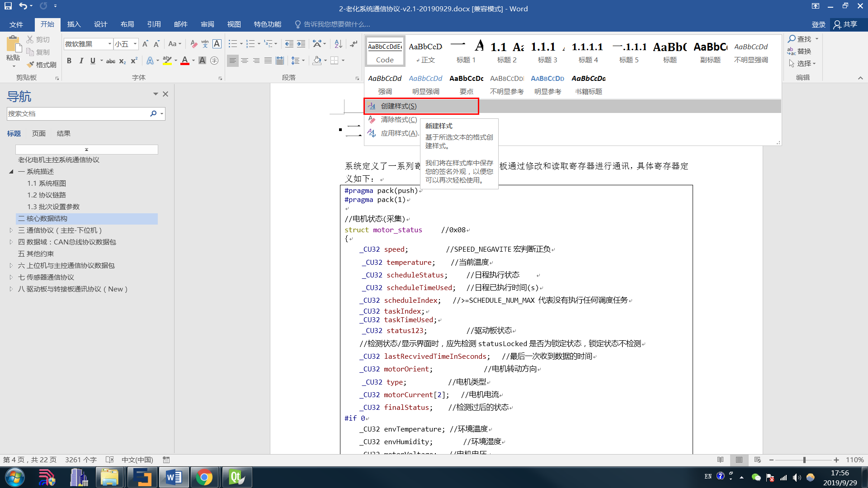
Task: Click the 共享 (Share) button
Action: pos(845,24)
